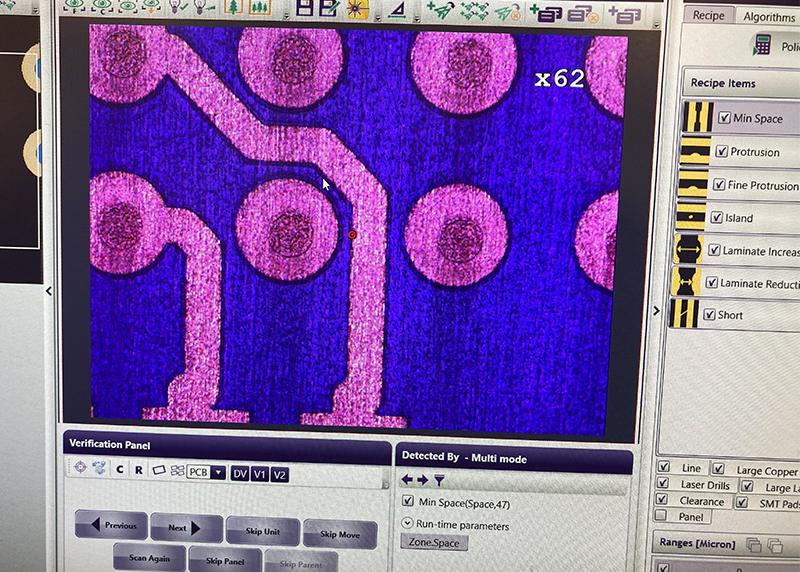Toggle the Laminate Increase checkbox
Image resolution: width=800 pixels, height=572 pixels.
(x=714, y=250)
